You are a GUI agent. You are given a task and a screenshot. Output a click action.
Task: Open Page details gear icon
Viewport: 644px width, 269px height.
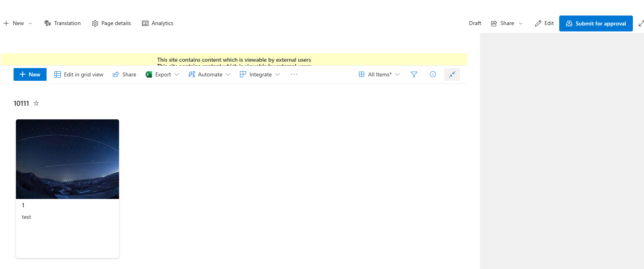95,23
